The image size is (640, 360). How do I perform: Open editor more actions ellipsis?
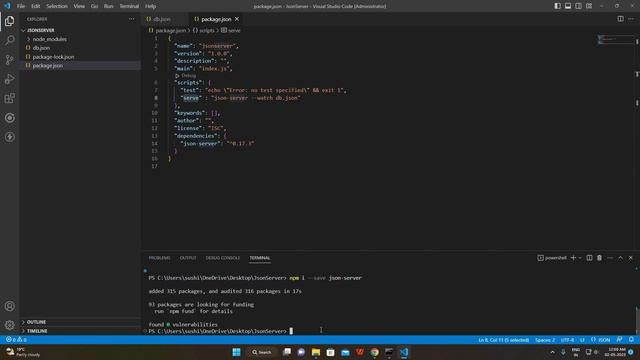click(x=631, y=19)
